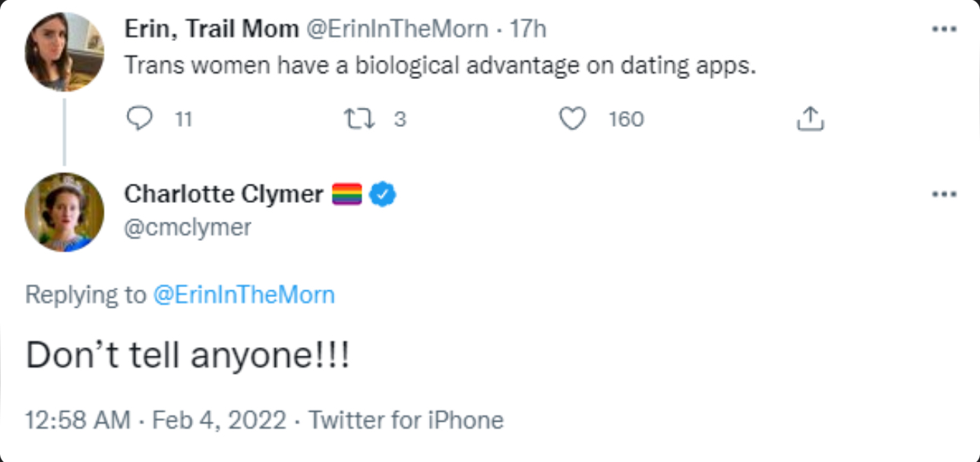Click the rainbow flag emoji beside Charlotte Clymer

tap(347, 195)
